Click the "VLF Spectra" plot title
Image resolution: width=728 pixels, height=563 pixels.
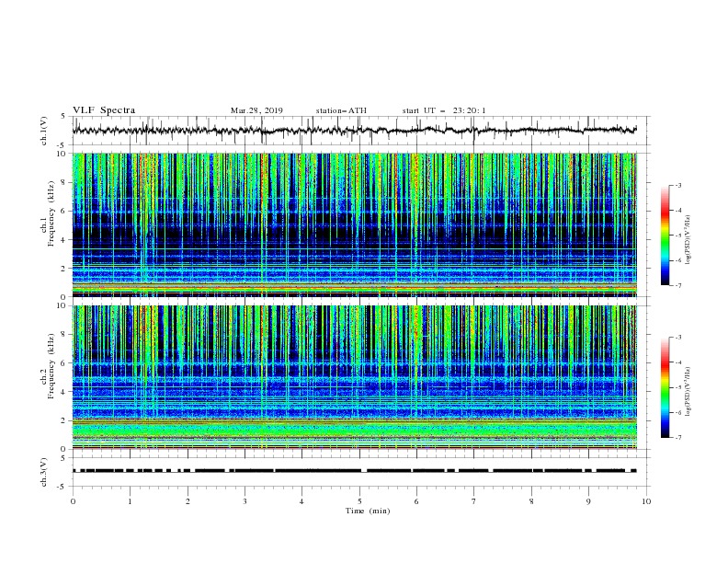pyautogui.click(x=104, y=110)
